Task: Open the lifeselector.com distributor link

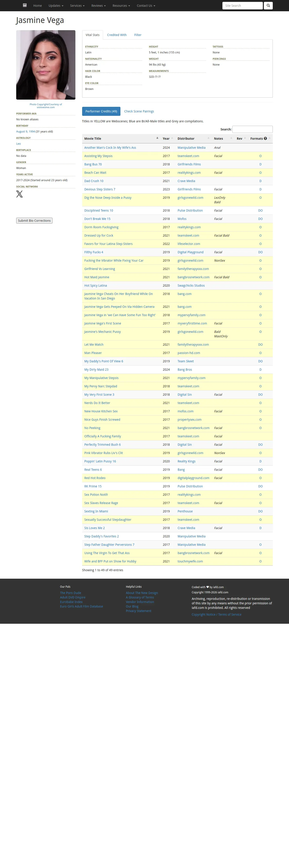Action: (x=189, y=244)
